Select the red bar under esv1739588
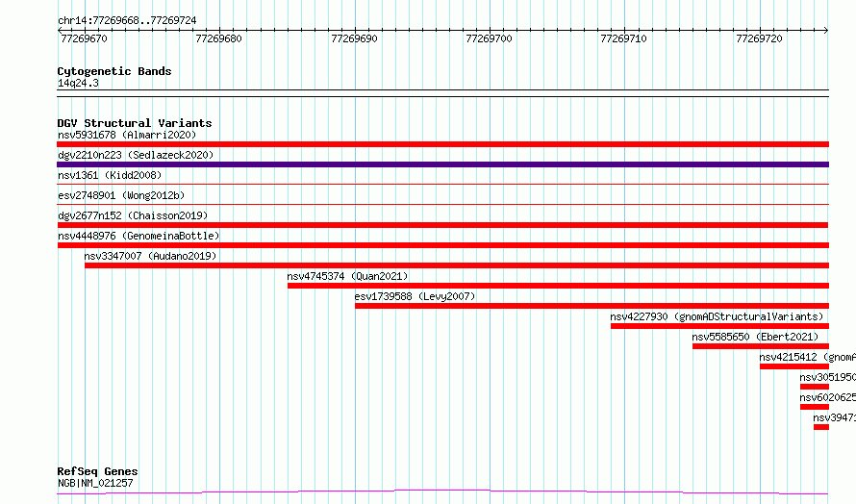The height and width of the screenshot is (504, 856). click(x=592, y=306)
